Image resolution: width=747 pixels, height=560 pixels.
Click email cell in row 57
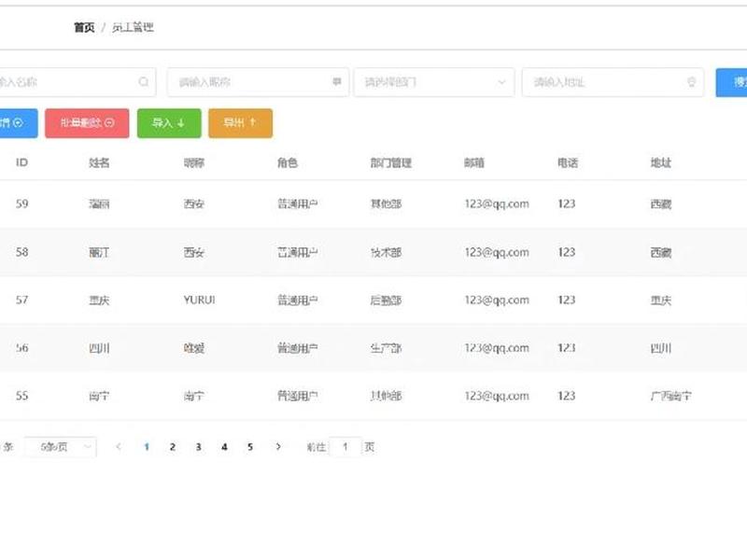(x=497, y=300)
